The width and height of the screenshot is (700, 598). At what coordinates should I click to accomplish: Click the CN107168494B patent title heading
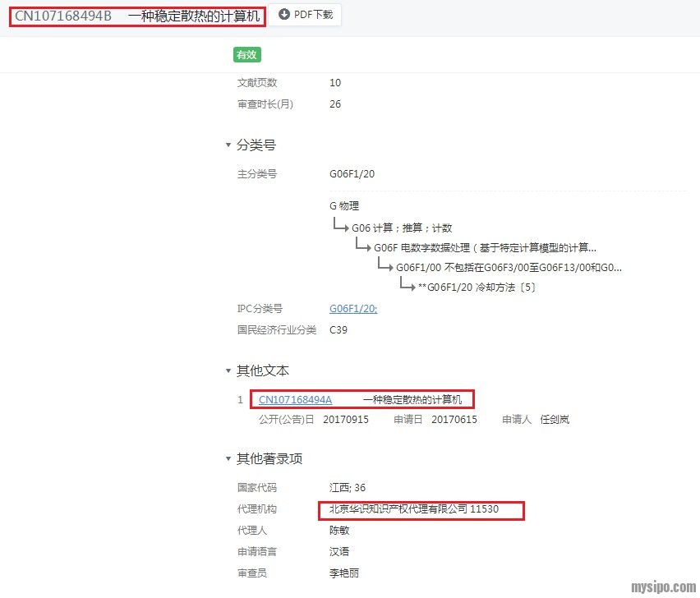(x=137, y=16)
